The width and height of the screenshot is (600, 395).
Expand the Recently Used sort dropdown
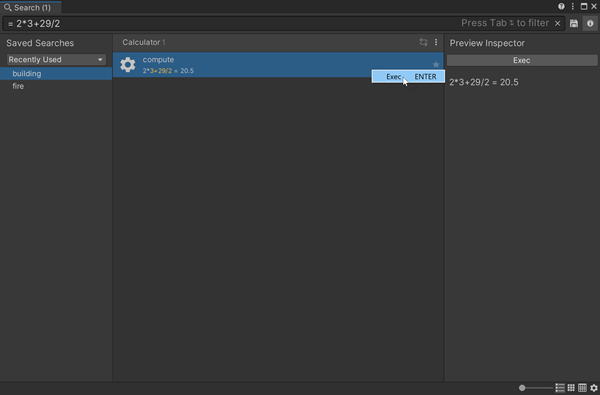pos(56,60)
